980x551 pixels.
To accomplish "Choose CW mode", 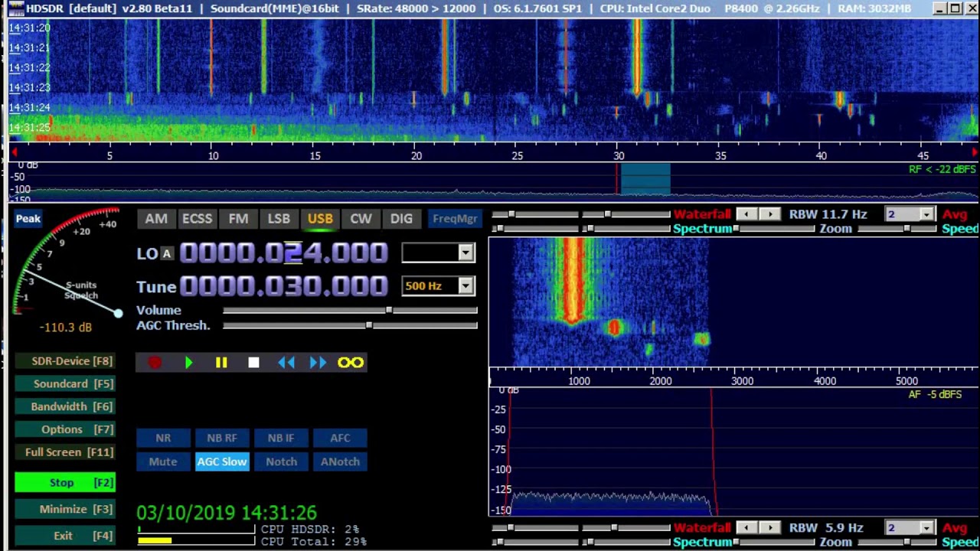I will (361, 219).
